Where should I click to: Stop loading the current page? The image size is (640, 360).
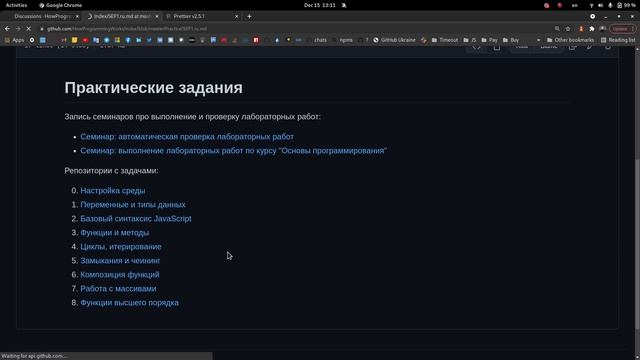tap(29, 29)
